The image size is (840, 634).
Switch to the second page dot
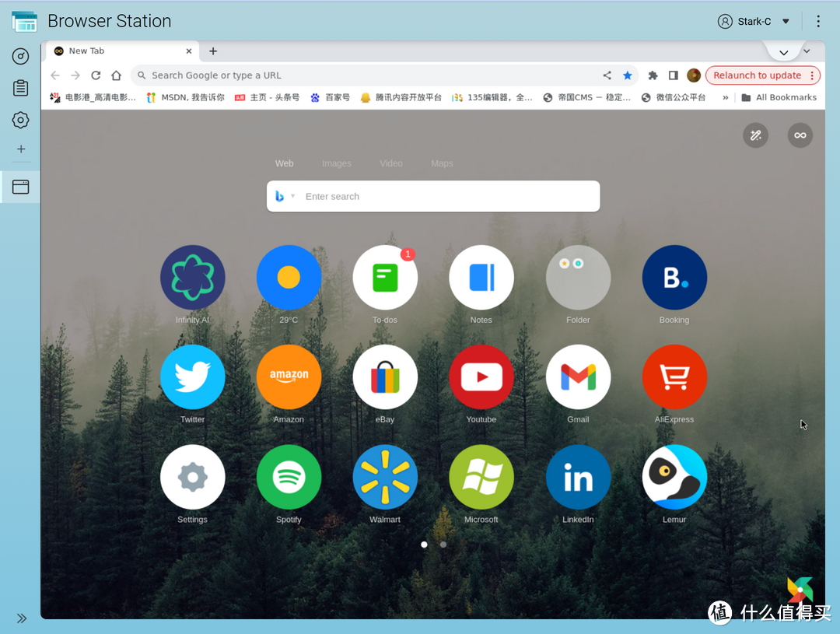(x=443, y=545)
